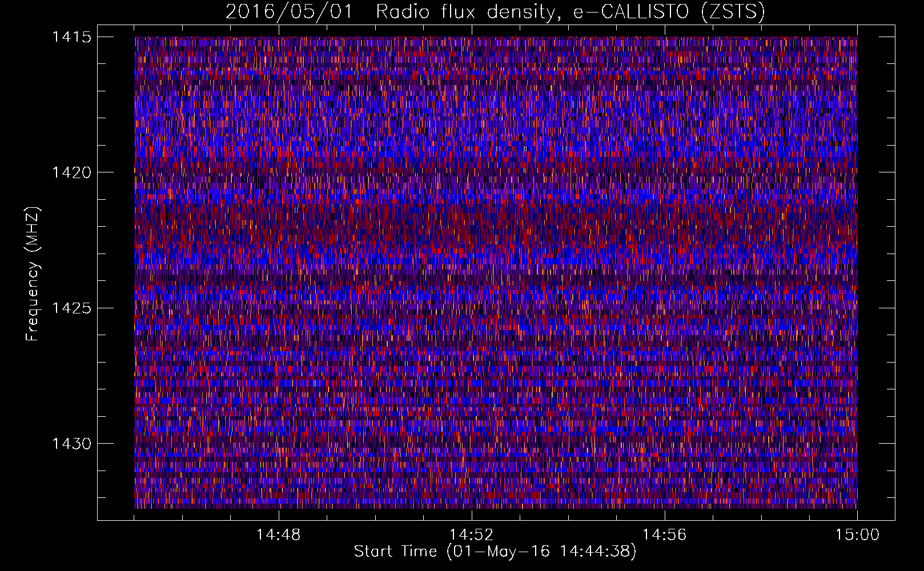Click the 14:48 time tick label
This screenshot has height=571, width=924.
(279, 535)
